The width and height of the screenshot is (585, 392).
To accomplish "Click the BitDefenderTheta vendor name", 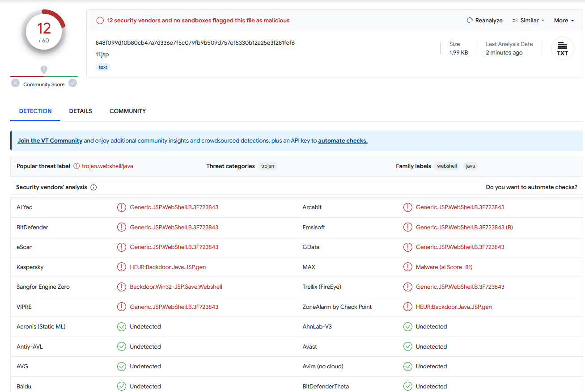I will pos(326,386).
